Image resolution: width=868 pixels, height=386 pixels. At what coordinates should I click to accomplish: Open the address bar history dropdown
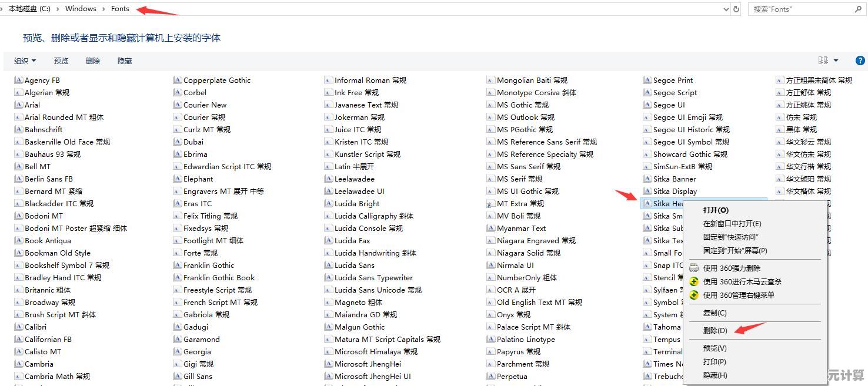(x=726, y=9)
